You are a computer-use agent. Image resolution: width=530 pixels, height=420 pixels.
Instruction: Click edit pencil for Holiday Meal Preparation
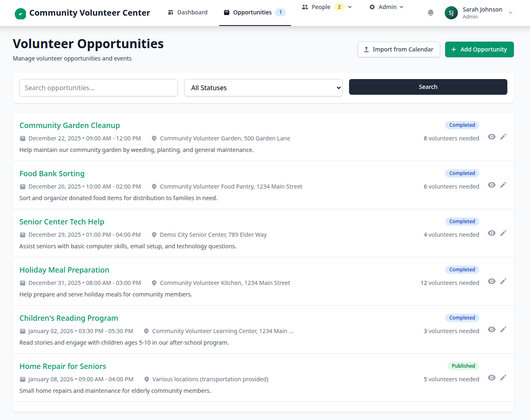[x=503, y=281]
